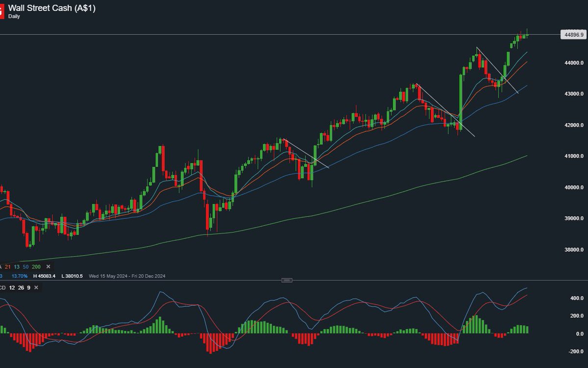Click the L 38010.5 low value label
588x368 pixels.
(x=73, y=276)
